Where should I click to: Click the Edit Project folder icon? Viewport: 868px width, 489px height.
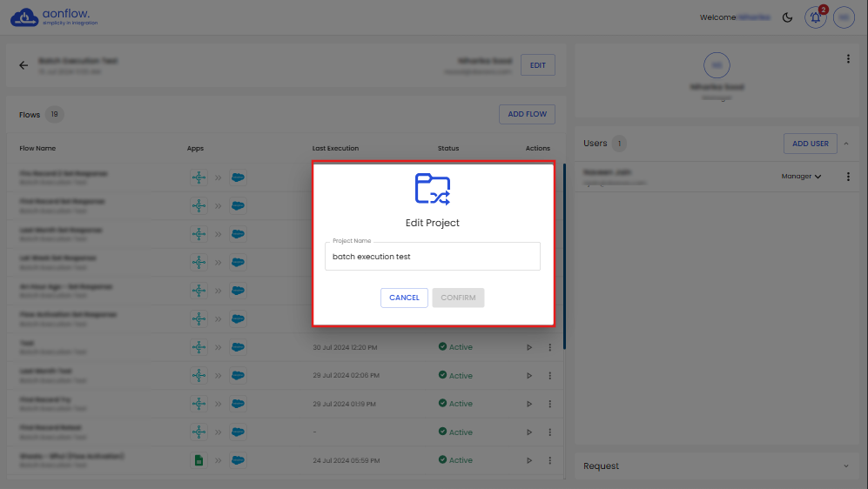pyautogui.click(x=433, y=189)
